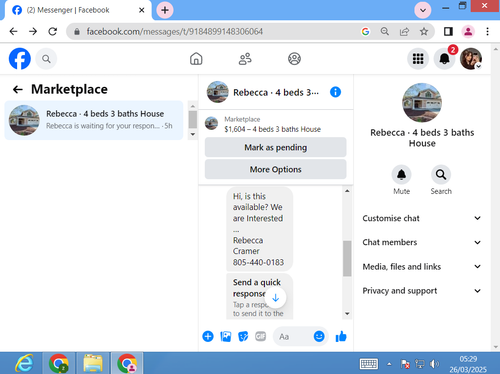Open More Options for the listing
The image size is (500, 374).
point(276,169)
